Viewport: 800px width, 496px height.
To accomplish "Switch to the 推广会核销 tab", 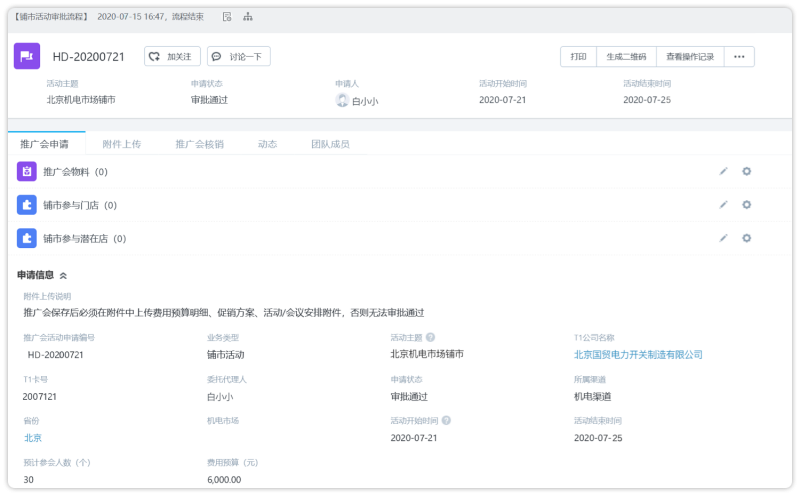I will [x=199, y=144].
